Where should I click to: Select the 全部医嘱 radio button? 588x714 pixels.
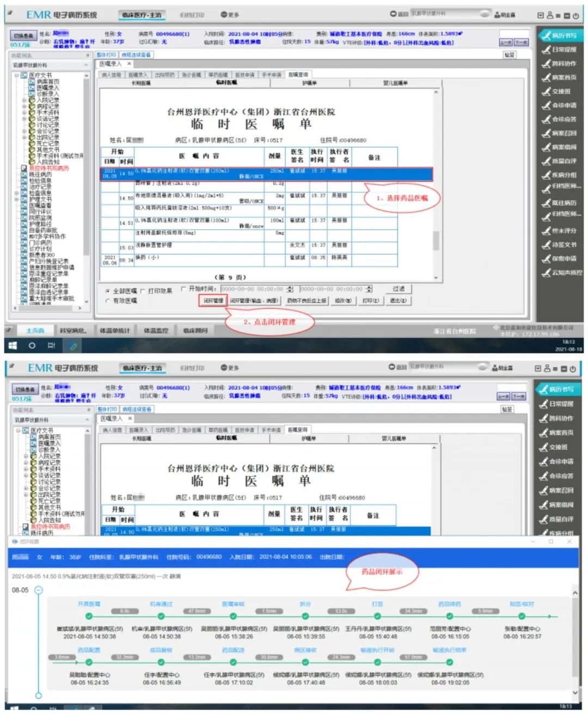click(x=107, y=291)
